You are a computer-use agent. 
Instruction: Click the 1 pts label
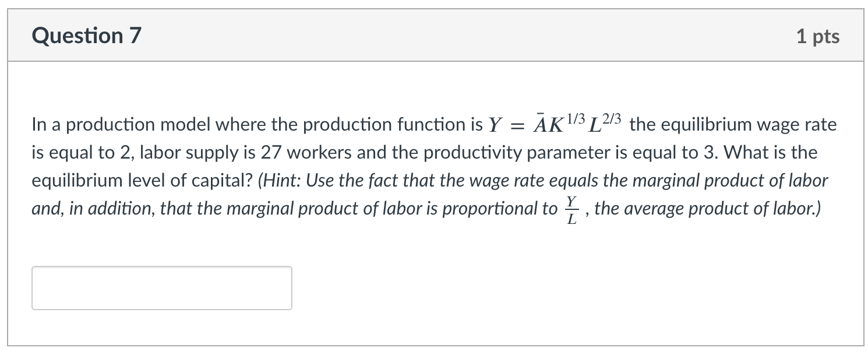click(x=818, y=36)
